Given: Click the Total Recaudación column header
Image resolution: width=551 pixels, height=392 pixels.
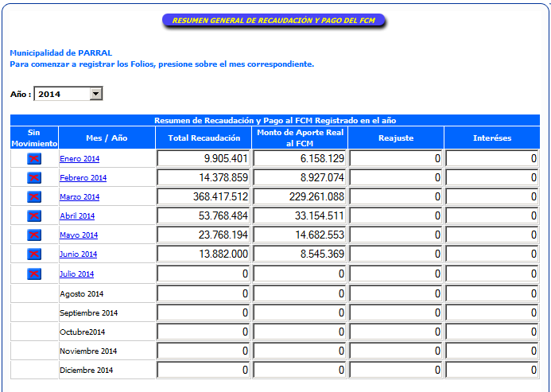Looking at the screenshot, I should (204, 138).
